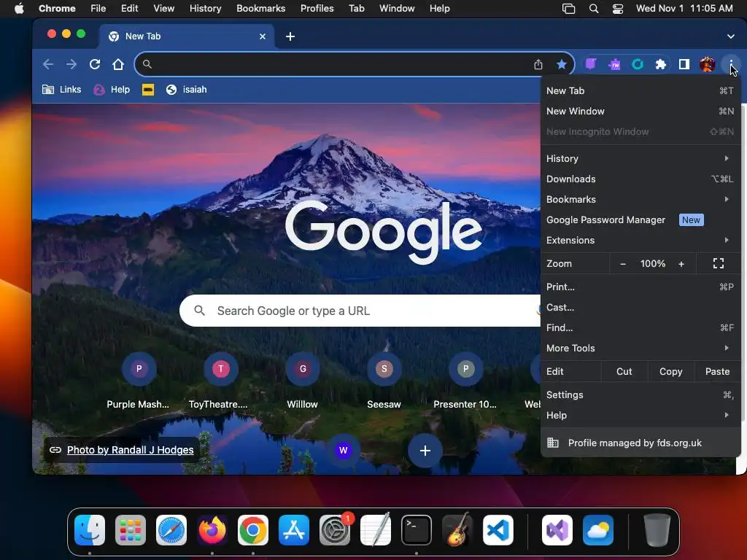The width and height of the screenshot is (747, 560).
Task: Open the teal circular extension icon
Action: point(638,64)
